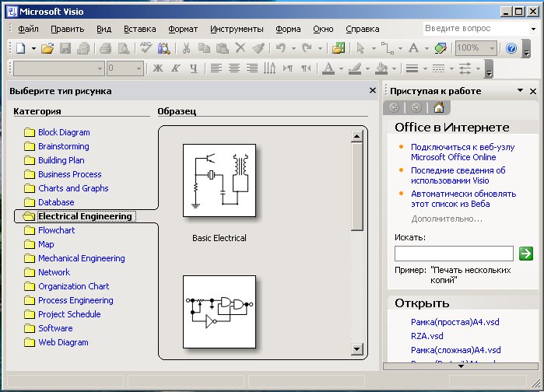The image size is (544, 392).
Task: Open the New document dropdown arrow
Action: (33, 48)
